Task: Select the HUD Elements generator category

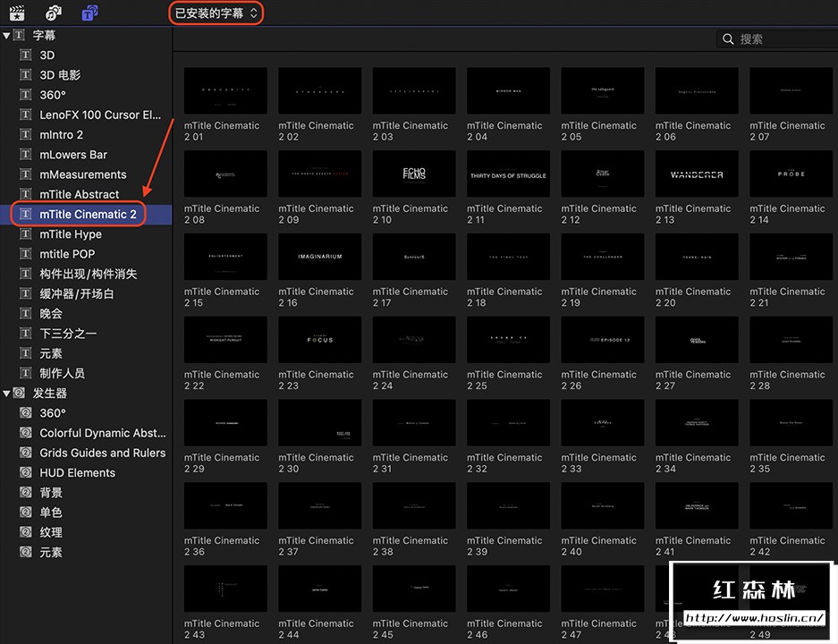Action: coord(78,473)
